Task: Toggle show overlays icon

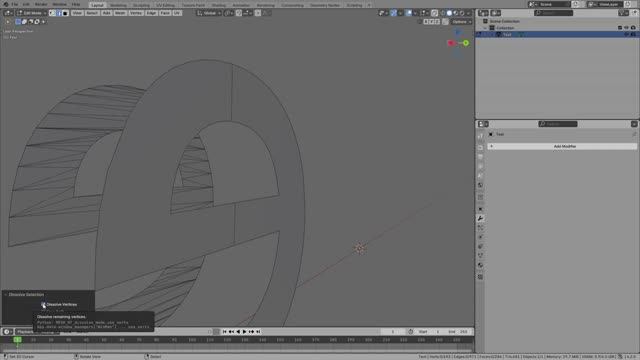Action: click(x=409, y=13)
